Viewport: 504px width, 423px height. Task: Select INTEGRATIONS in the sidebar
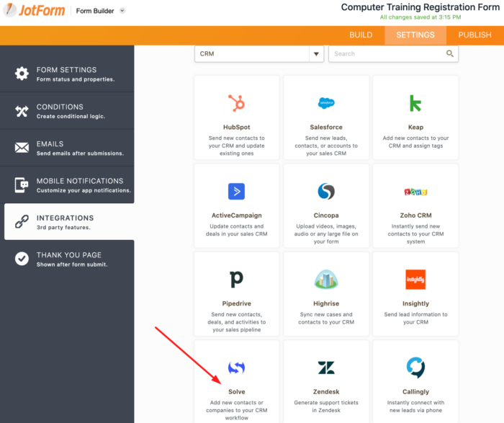(69, 222)
